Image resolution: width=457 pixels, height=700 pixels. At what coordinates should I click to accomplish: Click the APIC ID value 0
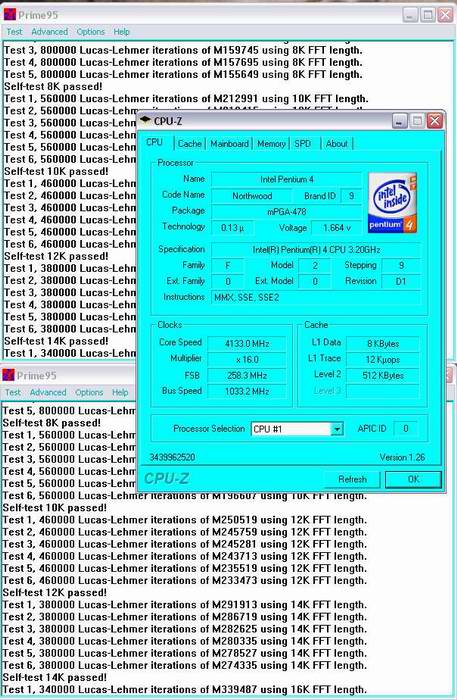click(405, 429)
